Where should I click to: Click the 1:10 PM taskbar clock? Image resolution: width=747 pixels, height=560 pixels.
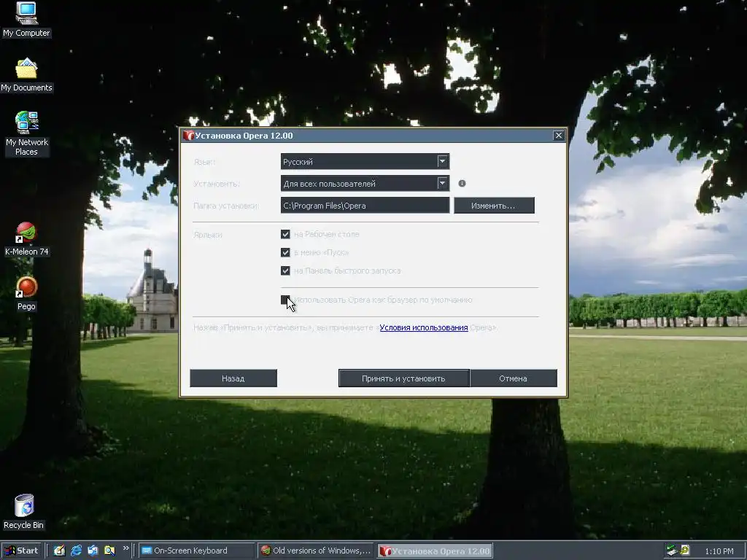[719, 551]
